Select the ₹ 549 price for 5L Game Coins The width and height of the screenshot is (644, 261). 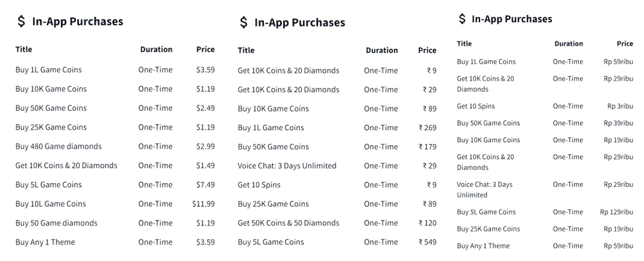point(428,242)
